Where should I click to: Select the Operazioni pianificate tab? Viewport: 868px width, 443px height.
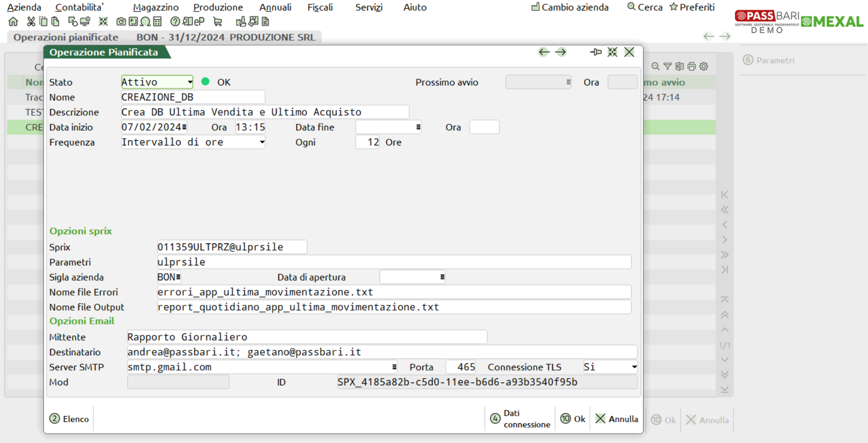tap(66, 37)
